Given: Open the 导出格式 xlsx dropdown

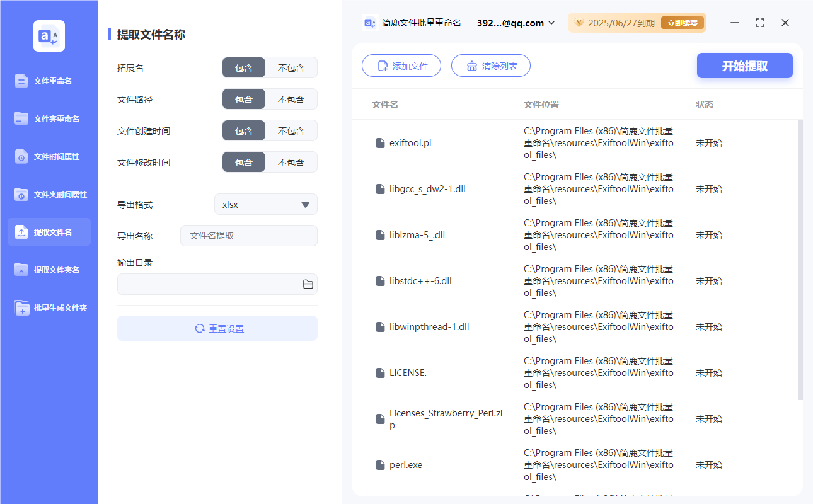Looking at the screenshot, I should pos(265,203).
